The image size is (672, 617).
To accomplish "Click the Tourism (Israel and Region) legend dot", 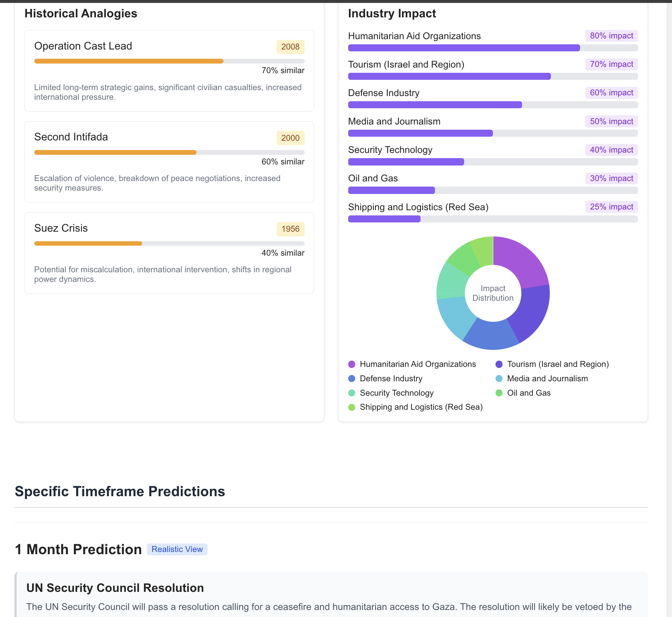I will 499,364.
